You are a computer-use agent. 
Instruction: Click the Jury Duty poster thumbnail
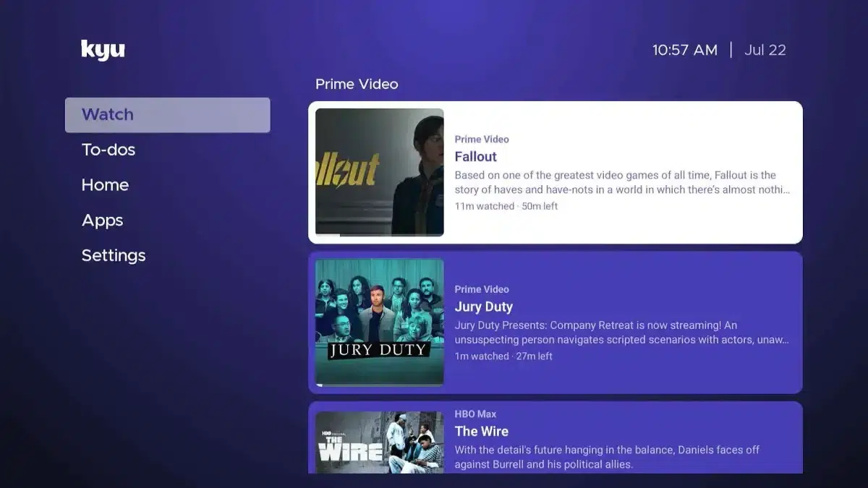coord(379,322)
